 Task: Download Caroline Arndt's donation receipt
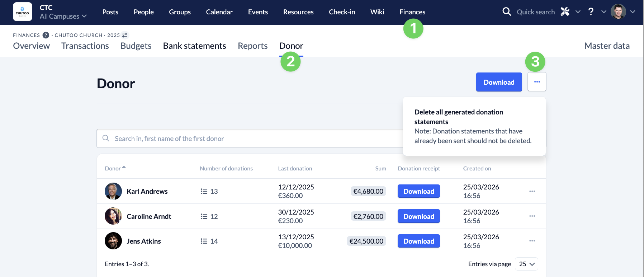(419, 216)
